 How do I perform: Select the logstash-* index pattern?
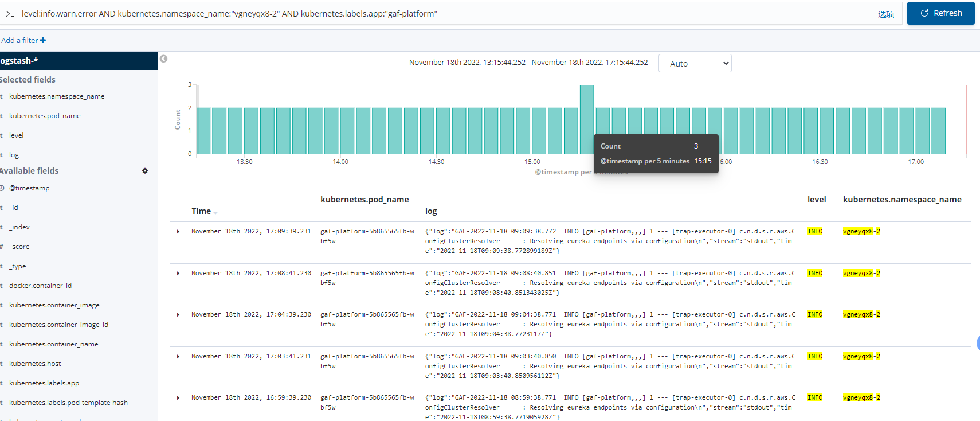(79, 61)
